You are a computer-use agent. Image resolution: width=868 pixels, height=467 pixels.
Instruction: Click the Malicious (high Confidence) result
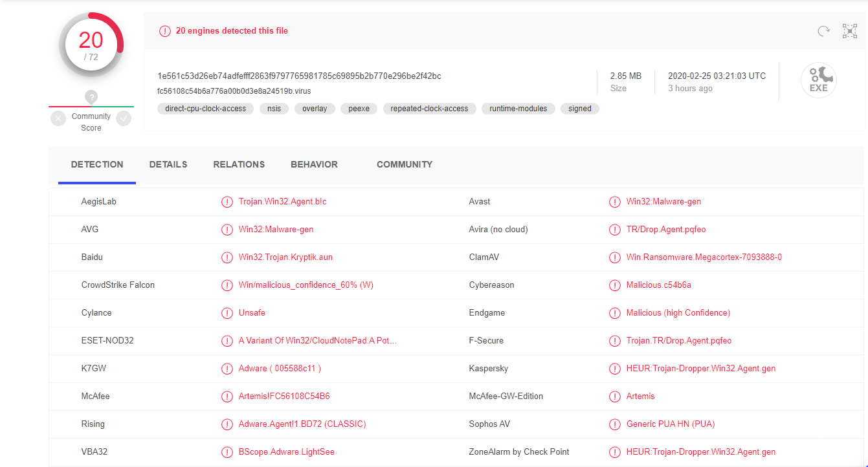(x=678, y=313)
